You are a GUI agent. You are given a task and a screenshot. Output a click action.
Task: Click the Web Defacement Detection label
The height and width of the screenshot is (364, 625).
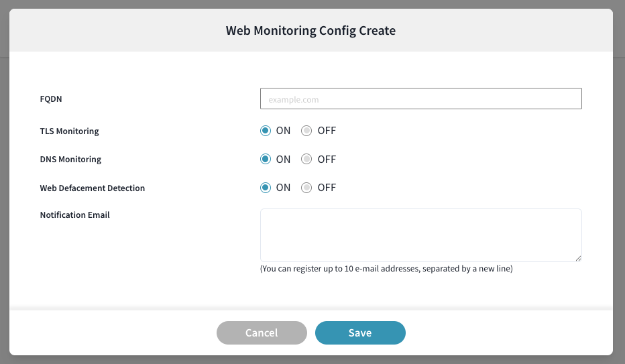pyautogui.click(x=92, y=188)
